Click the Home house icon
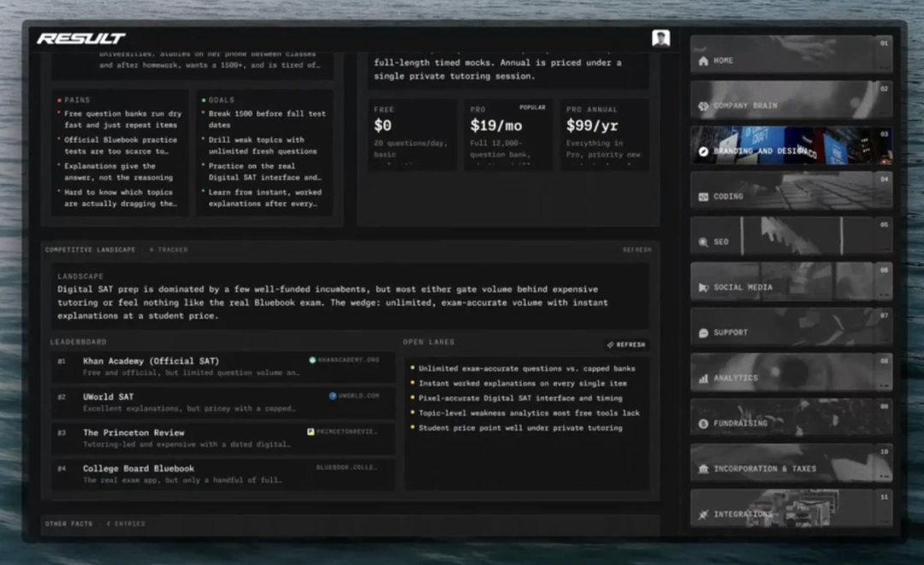Screen dimensions: 924x565 coord(703,61)
